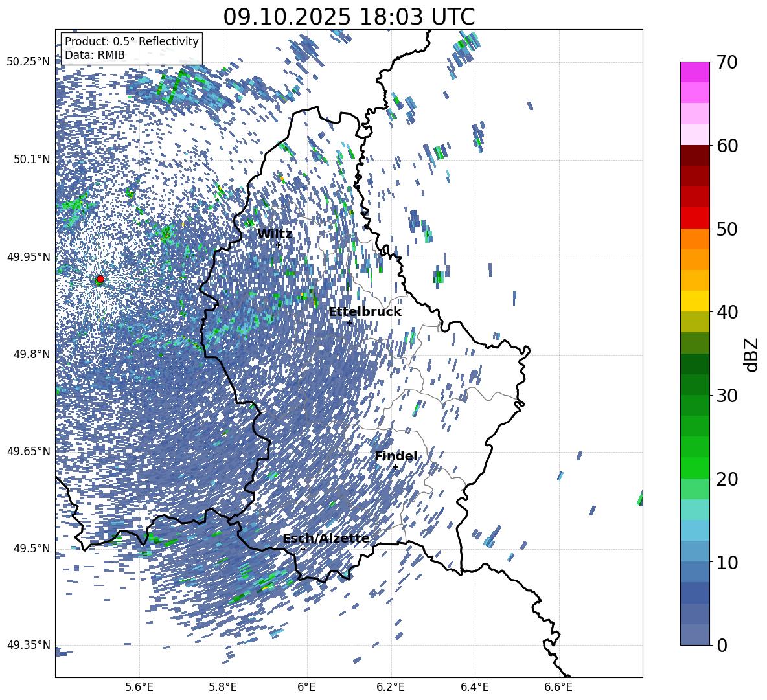Click the bright green 20 dBZ colorbar segment
The width and height of the screenshot is (767, 700).
694,468
